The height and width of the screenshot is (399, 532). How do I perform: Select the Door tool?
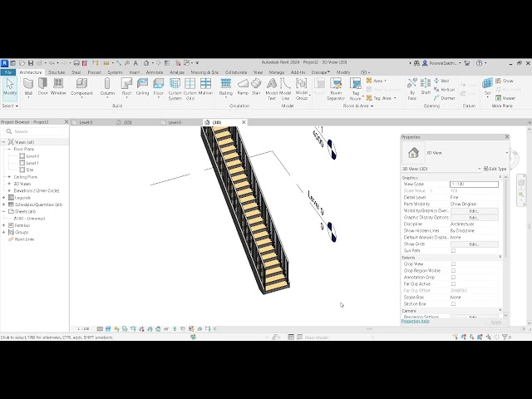[x=42, y=86]
